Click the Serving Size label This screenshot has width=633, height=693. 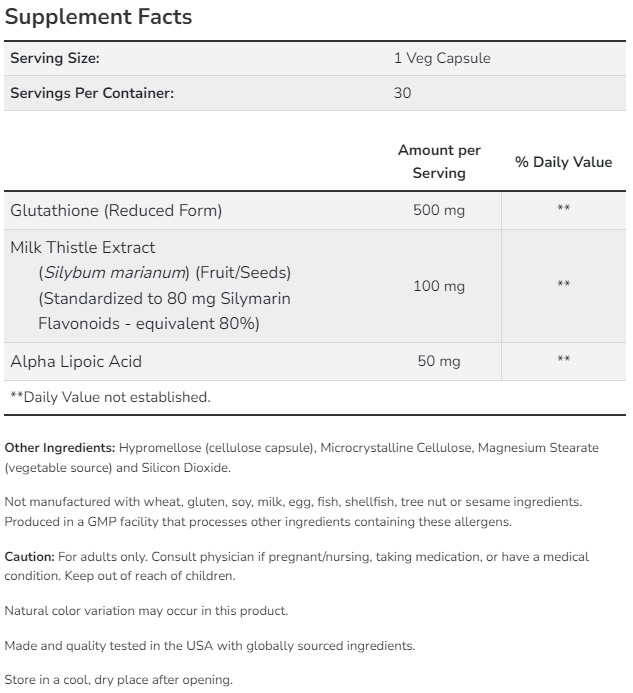point(55,59)
